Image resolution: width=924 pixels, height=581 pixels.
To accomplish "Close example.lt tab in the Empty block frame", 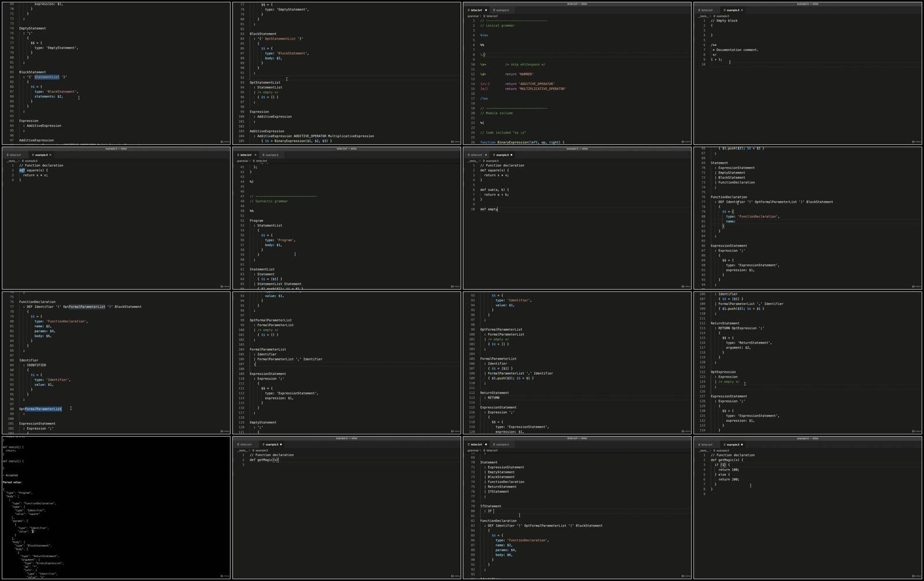I will pos(742,10).
